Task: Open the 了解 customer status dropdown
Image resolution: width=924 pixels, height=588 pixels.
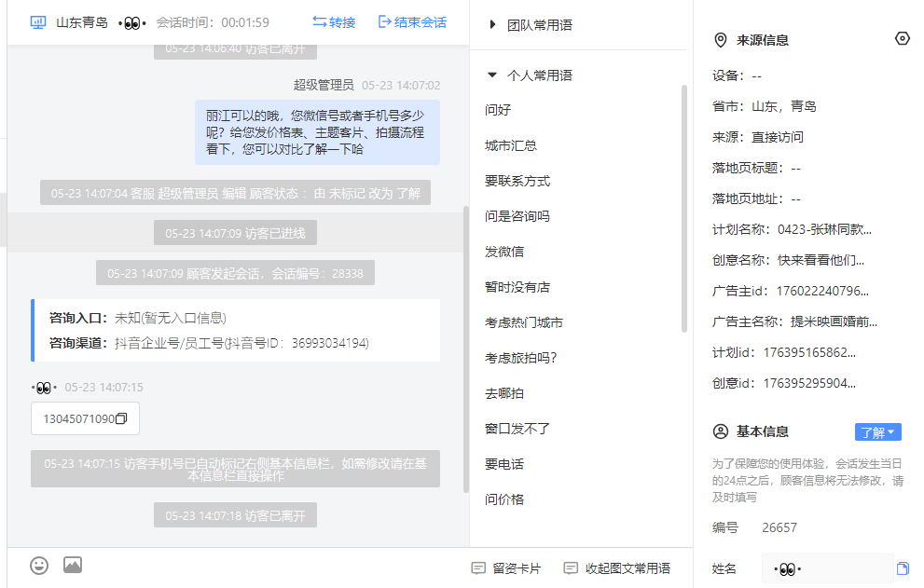Action: (x=878, y=431)
